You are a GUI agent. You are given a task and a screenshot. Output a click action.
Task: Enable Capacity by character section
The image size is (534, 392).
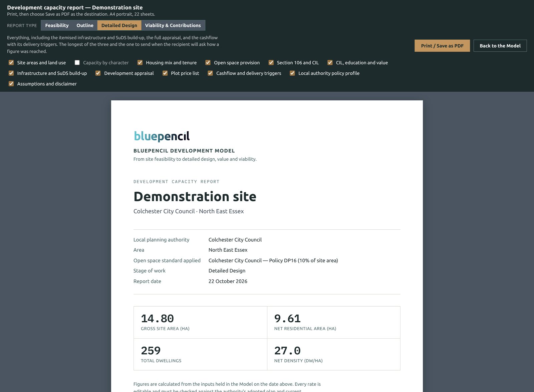pos(77,63)
